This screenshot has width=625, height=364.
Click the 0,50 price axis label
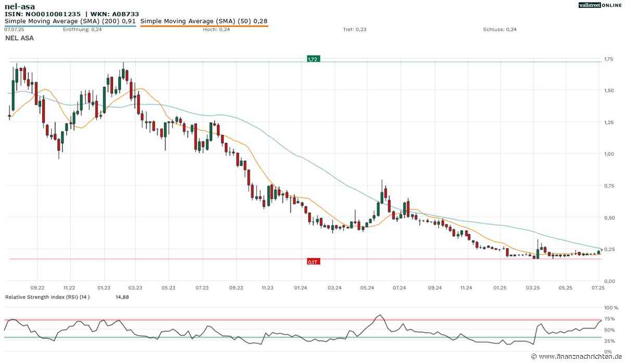point(609,218)
